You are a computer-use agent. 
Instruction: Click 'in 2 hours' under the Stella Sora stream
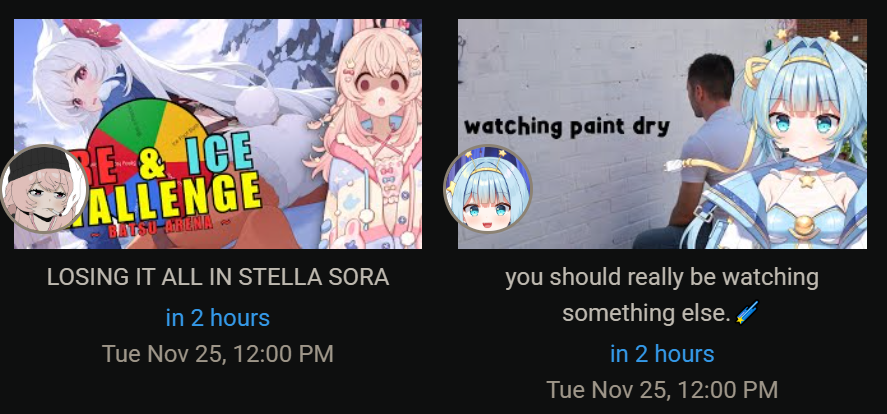(218, 318)
